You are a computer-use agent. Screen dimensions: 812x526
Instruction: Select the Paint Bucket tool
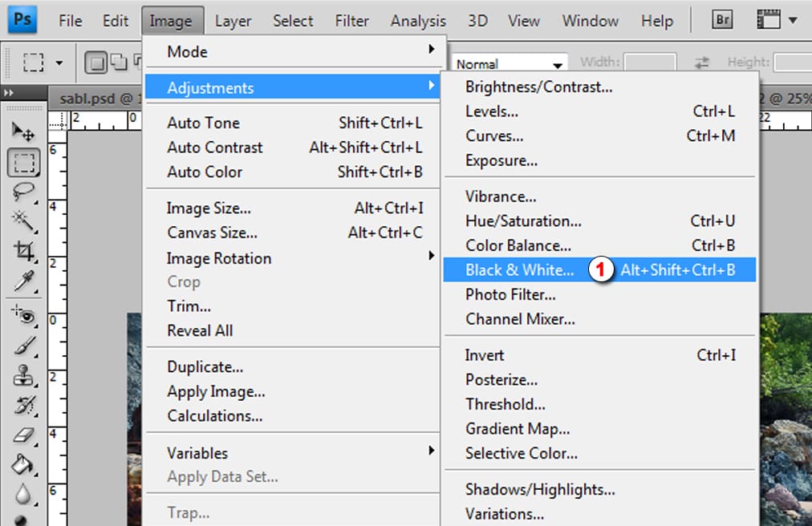pyautogui.click(x=24, y=463)
